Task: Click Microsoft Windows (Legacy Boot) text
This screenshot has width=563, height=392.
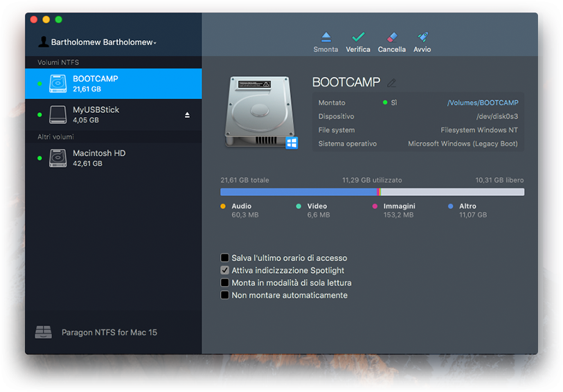Action: pos(463,143)
